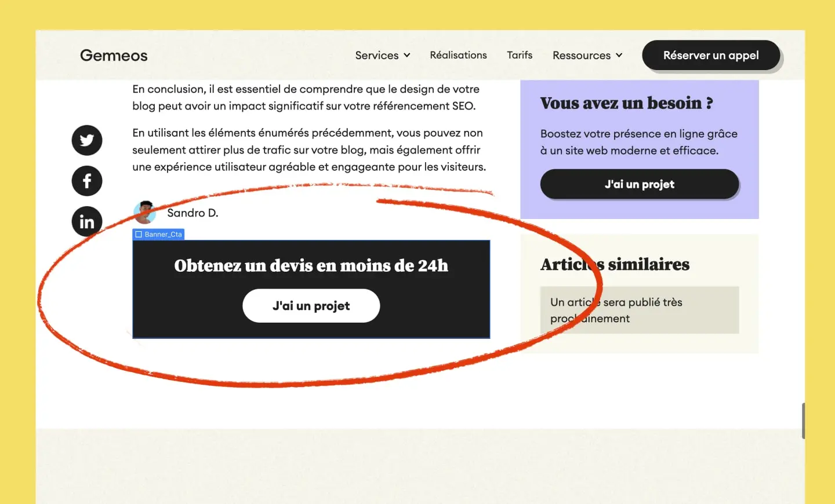The image size is (835, 504).
Task: Expand the Services dropdown chevron
Action: [407, 56]
